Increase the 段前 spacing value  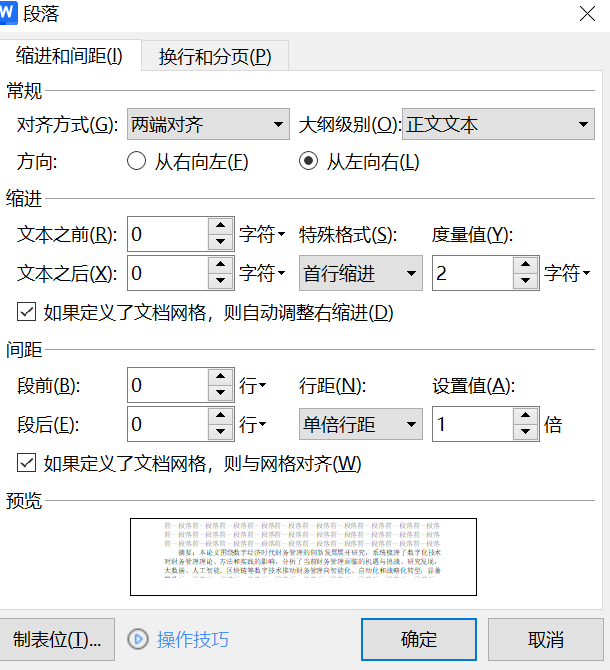(220, 376)
